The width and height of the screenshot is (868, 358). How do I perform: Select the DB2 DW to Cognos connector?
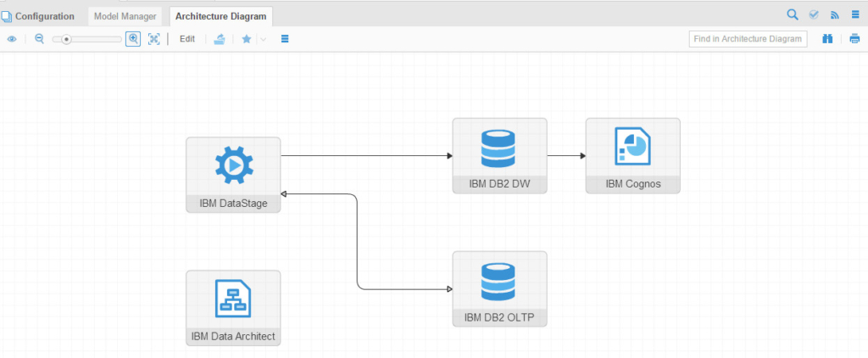[x=566, y=156]
